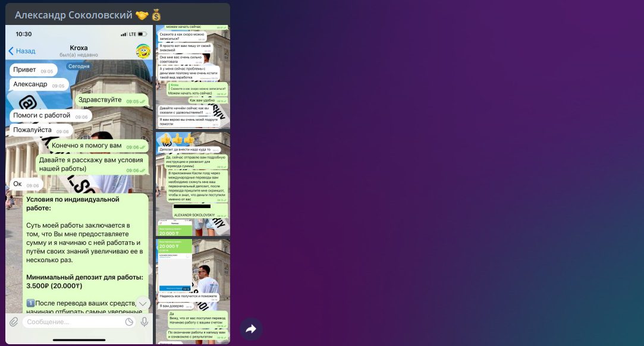Image resolution: width=644 pixels, height=346 pixels.
Task: Click the contact name Kroxa header
Action: [78, 48]
